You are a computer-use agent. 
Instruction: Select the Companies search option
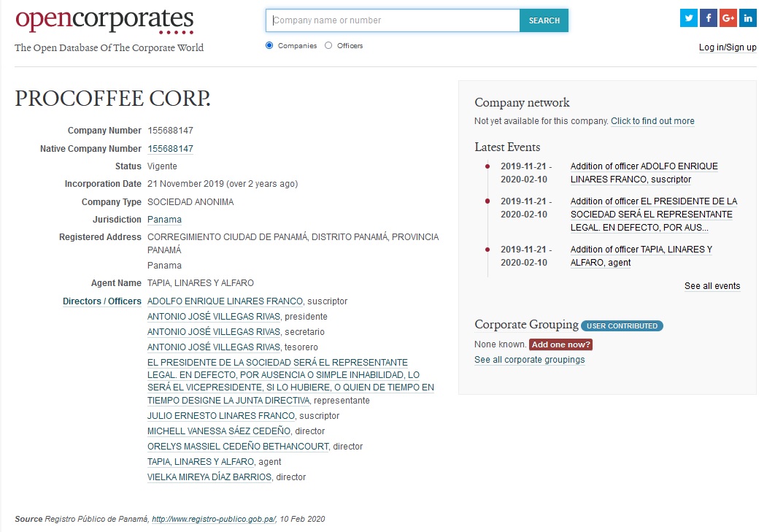[x=269, y=45]
